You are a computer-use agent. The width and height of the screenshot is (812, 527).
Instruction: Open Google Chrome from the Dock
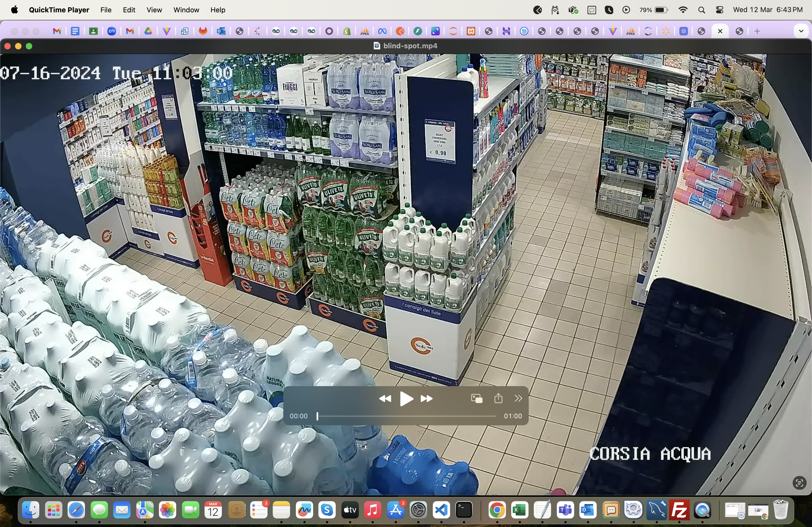pos(497,510)
